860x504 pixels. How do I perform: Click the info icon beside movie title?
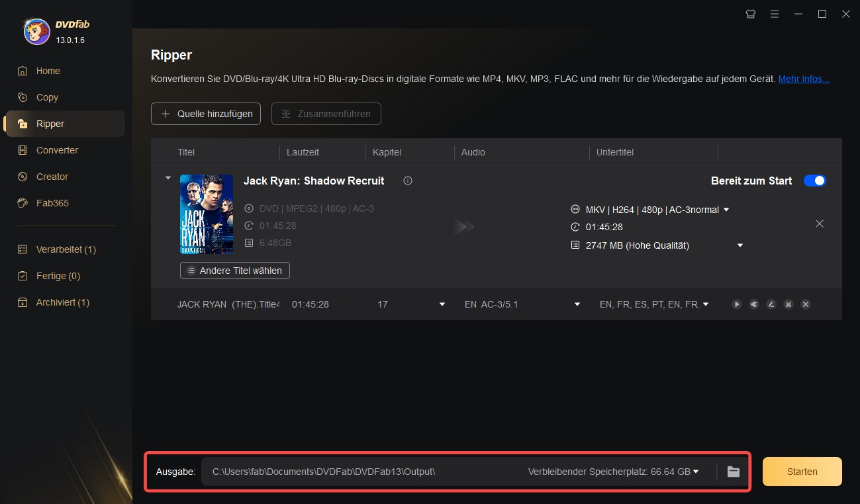coord(408,181)
